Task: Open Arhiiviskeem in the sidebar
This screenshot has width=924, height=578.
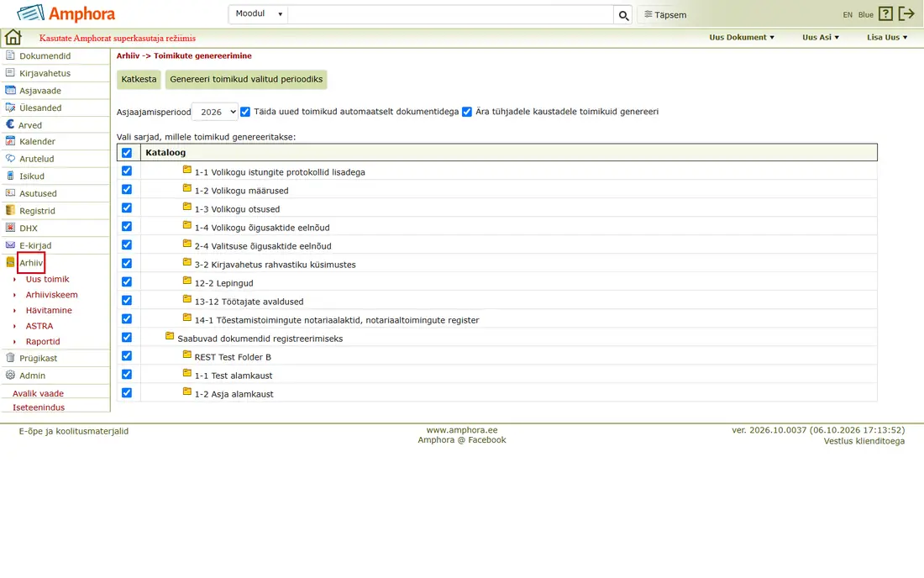Action: 51,295
